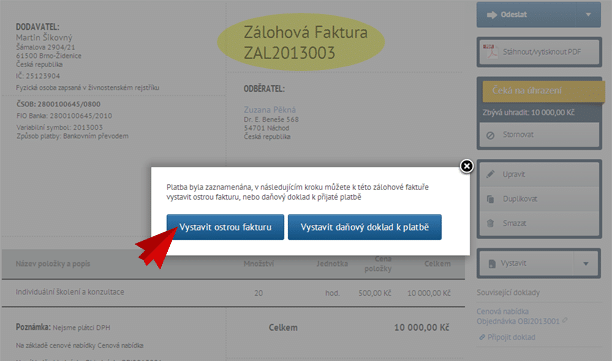
Task: Click the Množství column header
Action: click(258, 264)
